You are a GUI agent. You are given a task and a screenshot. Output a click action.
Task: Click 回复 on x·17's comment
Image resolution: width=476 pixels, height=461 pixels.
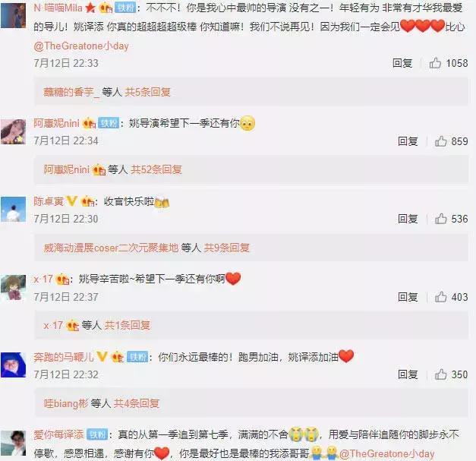pyautogui.click(x=408, y=297)
